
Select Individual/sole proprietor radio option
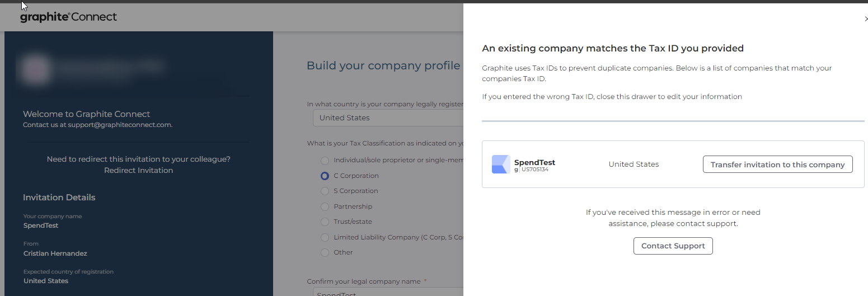[325, 161]
